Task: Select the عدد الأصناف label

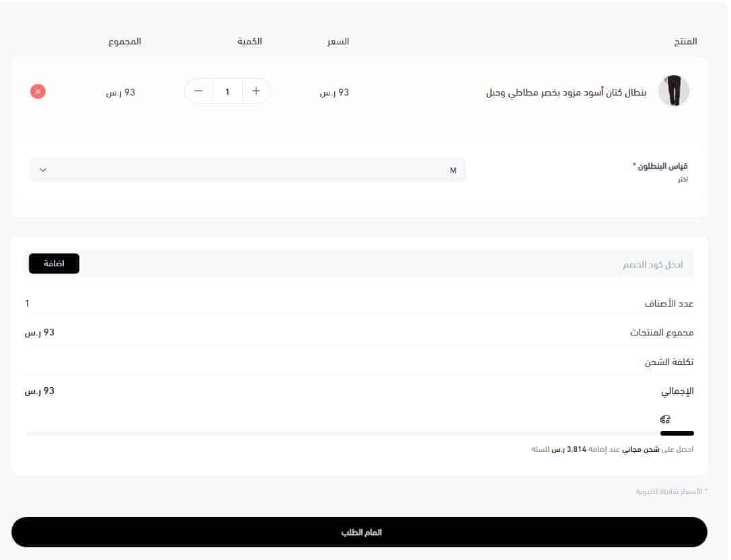Action: (669, 304)
